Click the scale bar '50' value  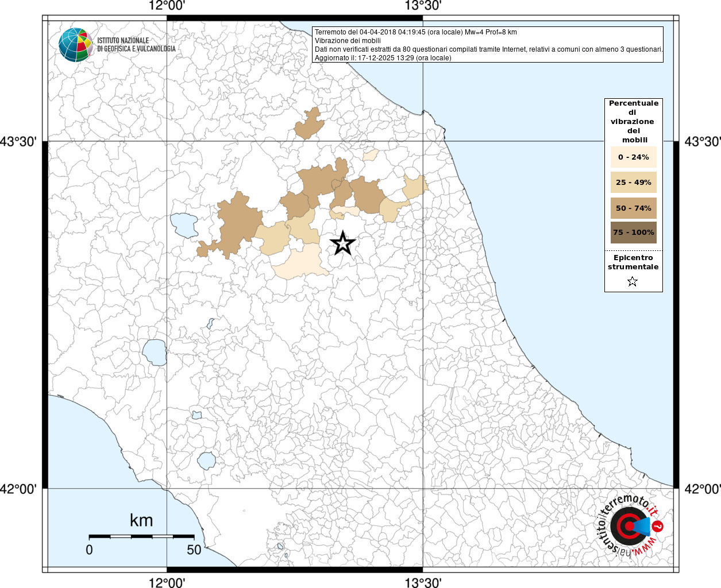pos(194,550)
